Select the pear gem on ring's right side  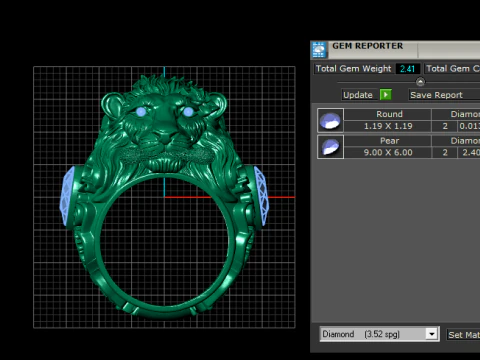coord(262,196)
